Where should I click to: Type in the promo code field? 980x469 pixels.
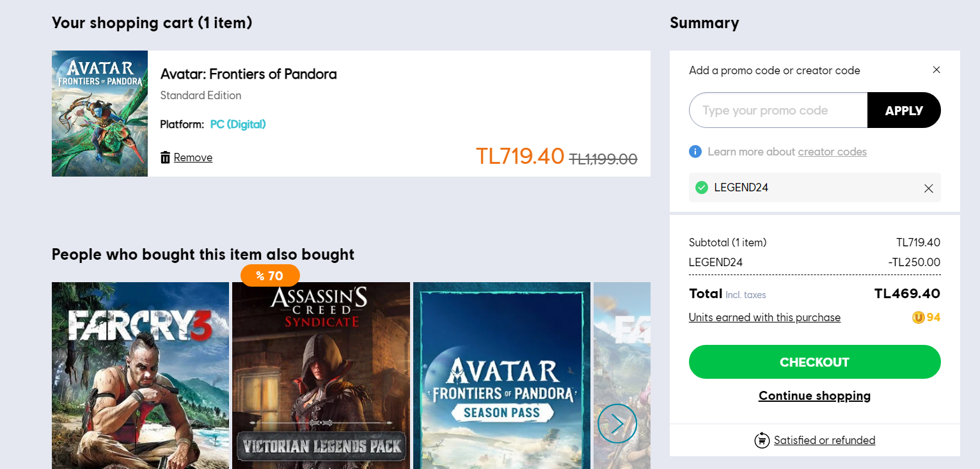pos(778,110)
